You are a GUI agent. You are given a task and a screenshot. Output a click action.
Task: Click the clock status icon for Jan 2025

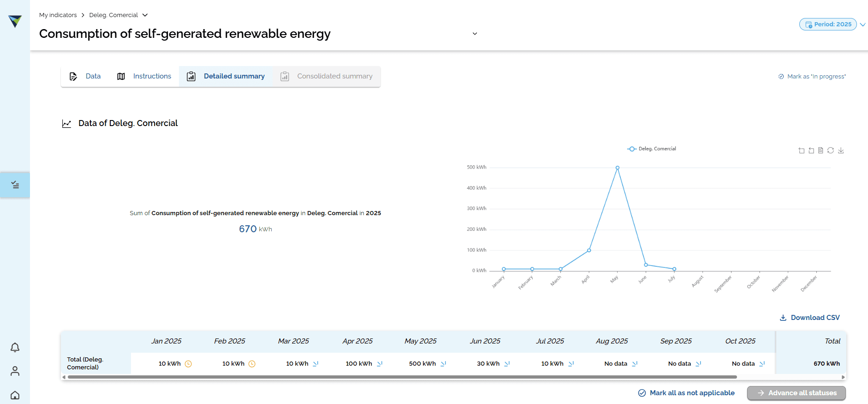188,364
